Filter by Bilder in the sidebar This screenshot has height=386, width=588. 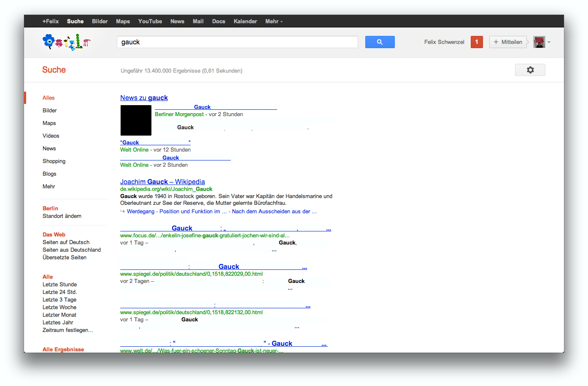[x=49, y=110]
